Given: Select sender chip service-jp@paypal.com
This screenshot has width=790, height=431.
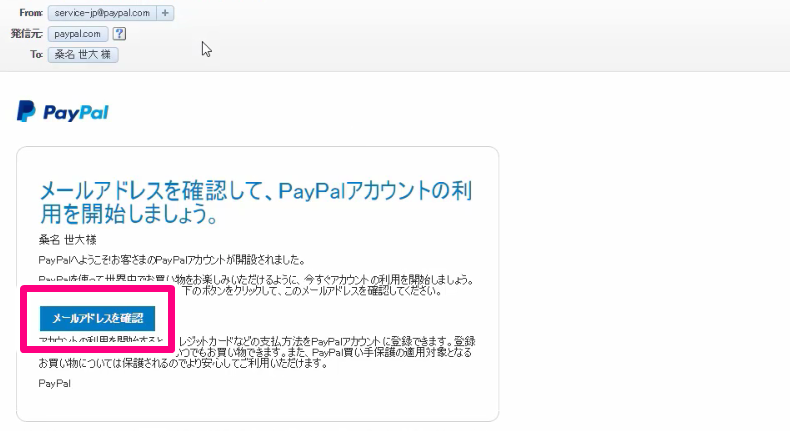Looking at the screenshot, I should pos(102,13).
